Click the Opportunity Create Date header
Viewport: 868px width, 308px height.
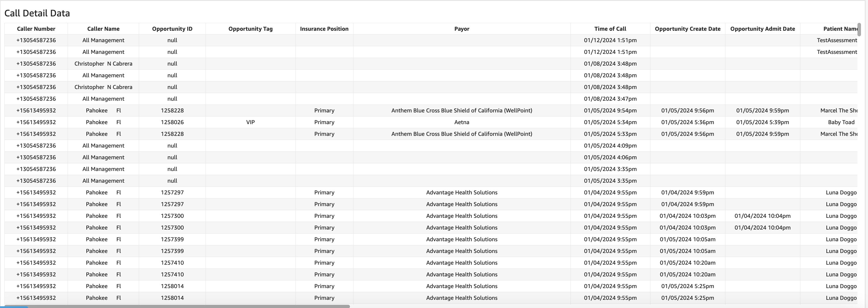click(687, 29)
